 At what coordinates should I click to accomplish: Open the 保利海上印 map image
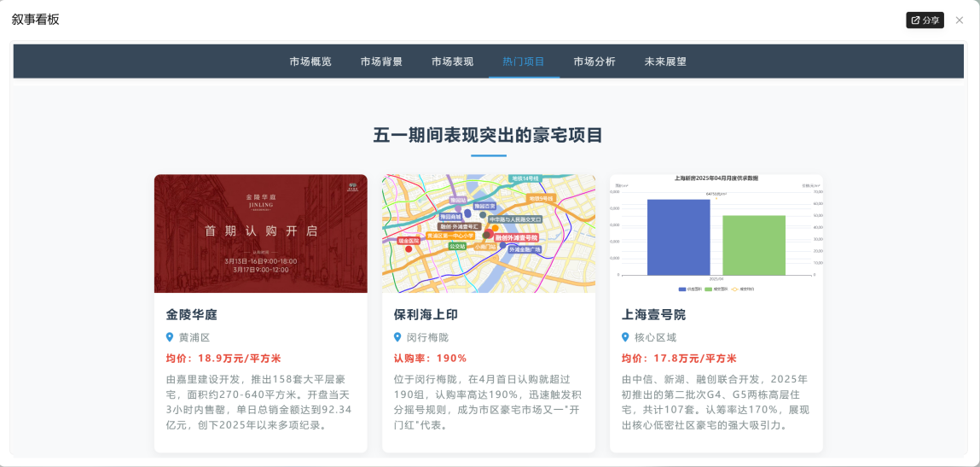pyautogui.click(x=489, y=234)
